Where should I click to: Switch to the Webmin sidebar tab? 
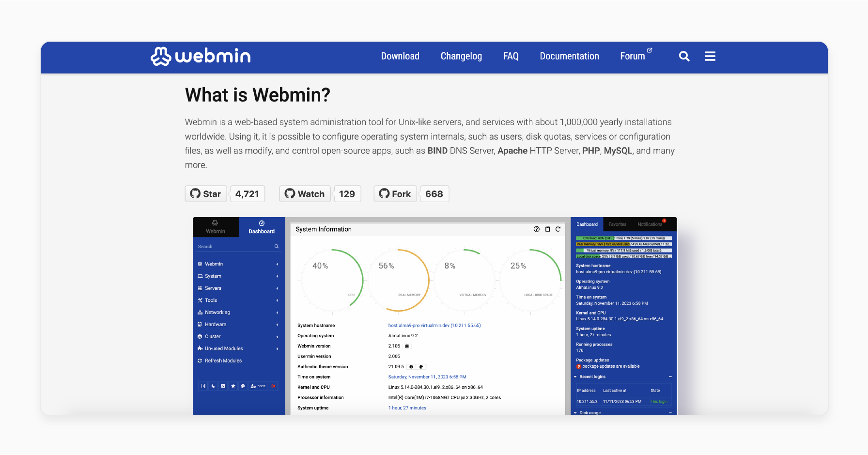coord(216,227)
